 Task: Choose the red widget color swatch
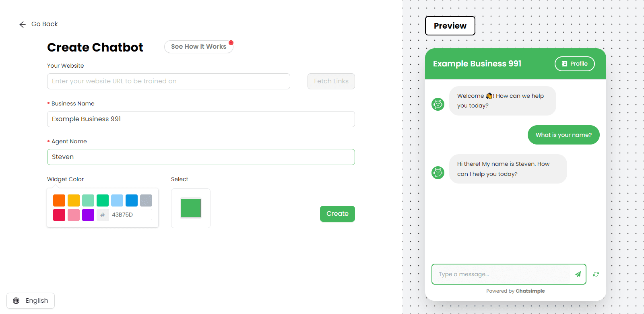point(59,215)
